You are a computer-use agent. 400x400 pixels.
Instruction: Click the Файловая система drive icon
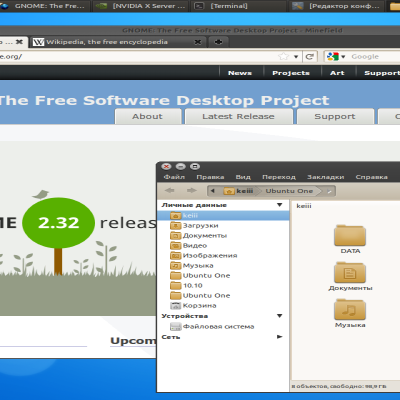pyautogui.click(x=175, y=326)
